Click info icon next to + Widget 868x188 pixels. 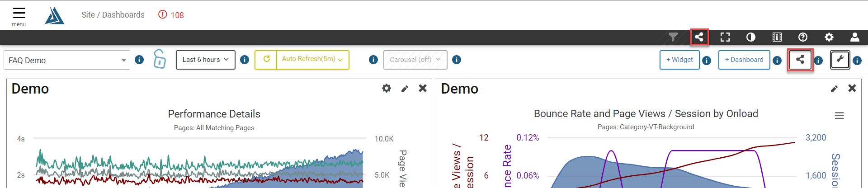707,61
